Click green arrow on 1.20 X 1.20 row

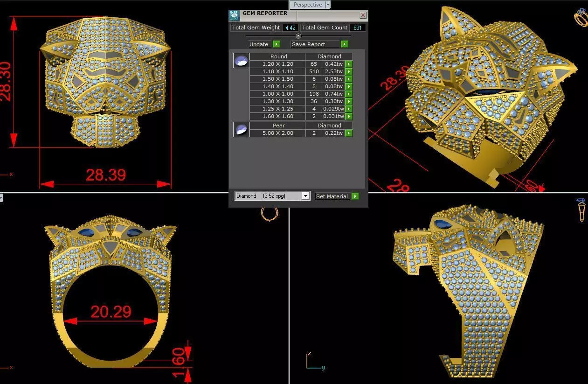pyautogui.click(x=348, y=64)
